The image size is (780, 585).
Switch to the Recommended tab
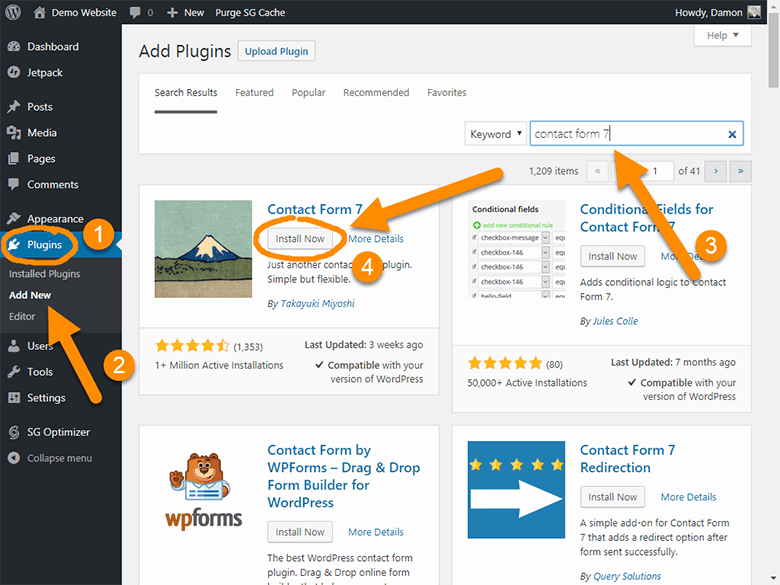pyautogui.click(x=376, y=93)
